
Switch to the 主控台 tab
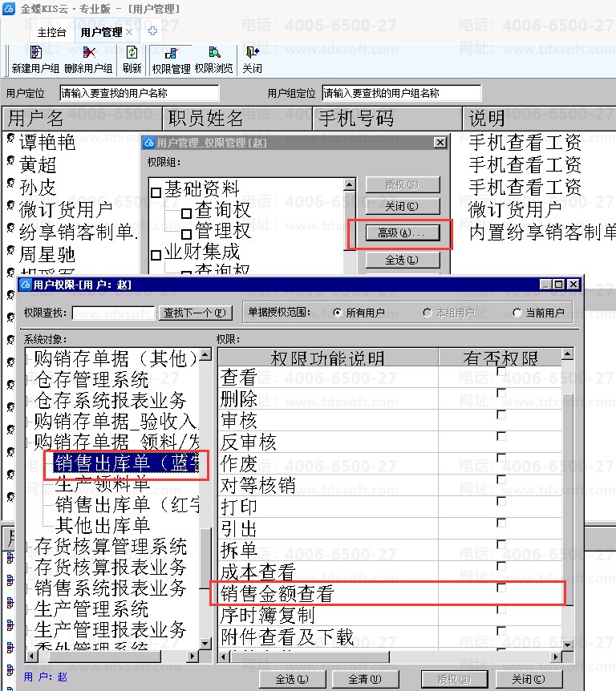click(51, 32)
